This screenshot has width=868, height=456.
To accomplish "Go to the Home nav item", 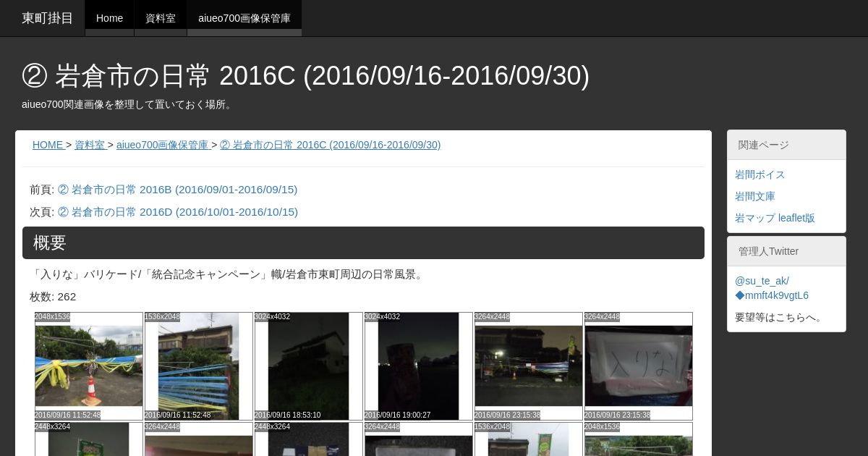I will coord(109,18).
